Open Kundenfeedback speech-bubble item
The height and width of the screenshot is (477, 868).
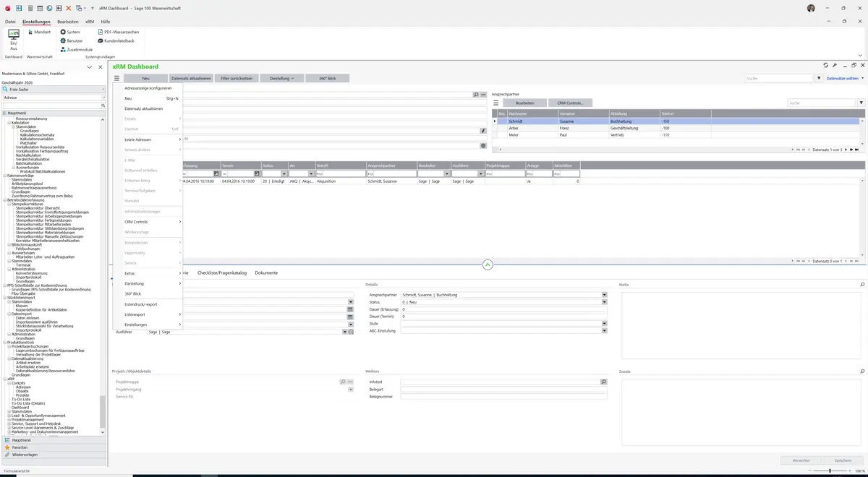[x=115, y=40]
